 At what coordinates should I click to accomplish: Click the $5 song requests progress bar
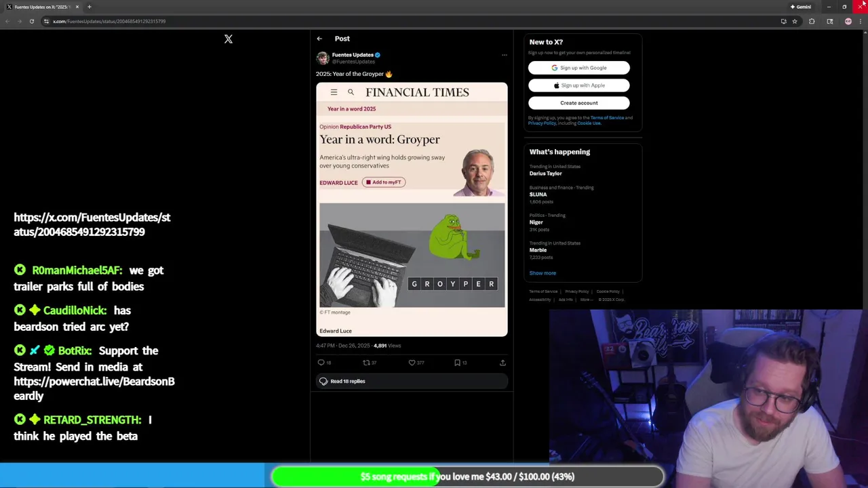(x=467, y=476)
